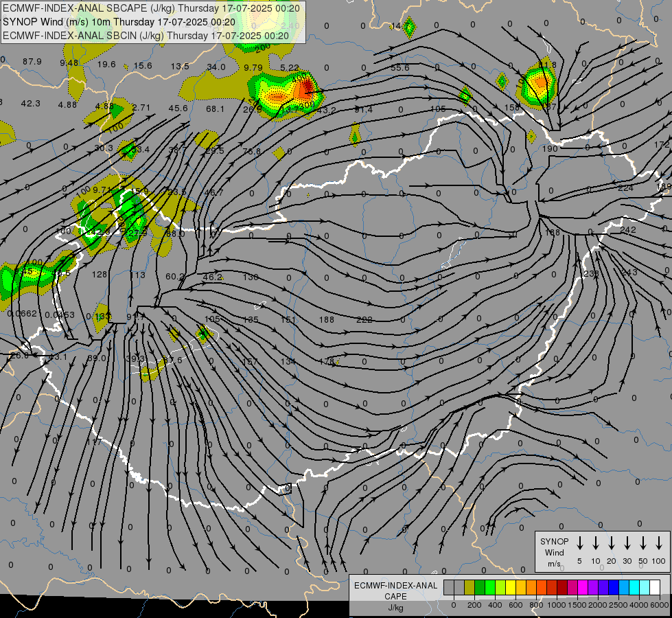The image size is (672, 618).
Task: Click the 68.1 value on the map
Action: [x=215, y=109]
